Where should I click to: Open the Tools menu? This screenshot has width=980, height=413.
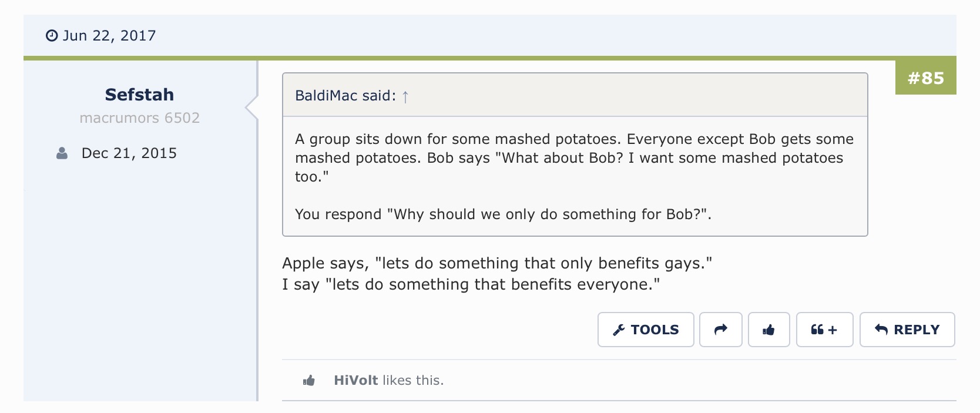pos(646,330)
